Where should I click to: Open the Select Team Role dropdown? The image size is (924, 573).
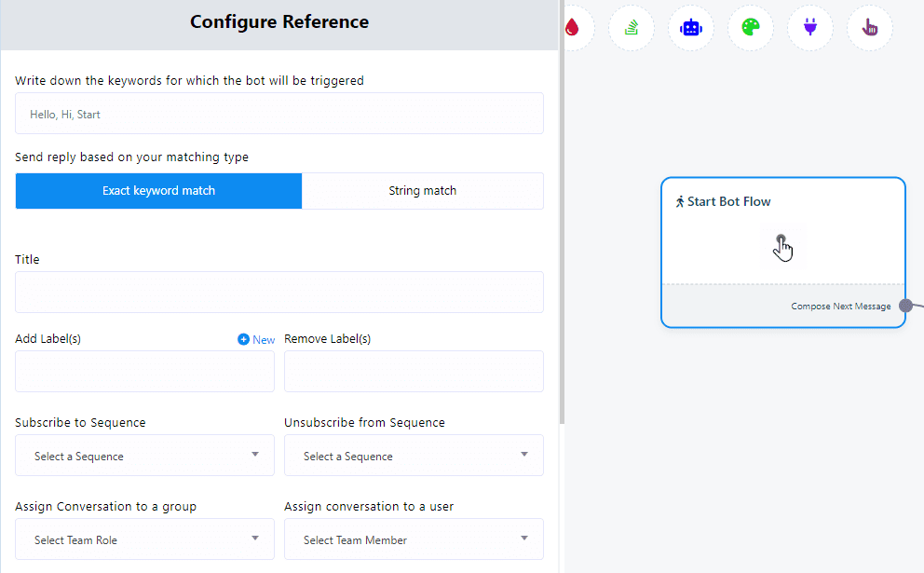144,539
